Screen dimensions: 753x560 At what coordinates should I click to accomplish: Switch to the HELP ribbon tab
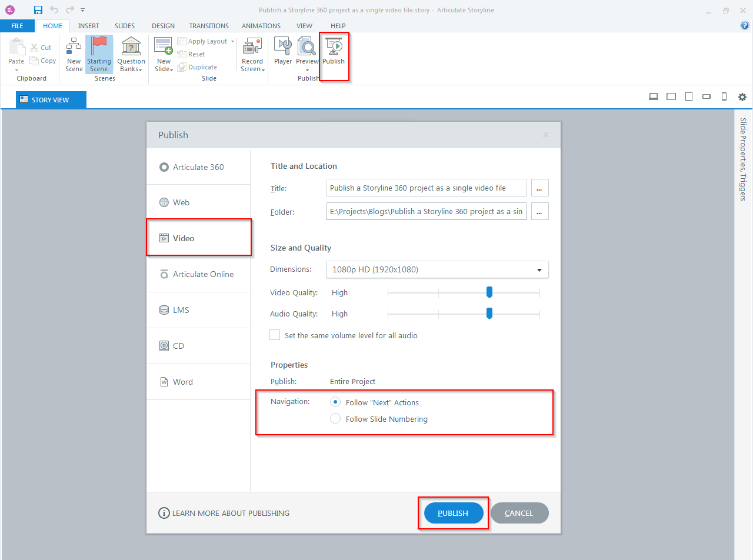338,26
